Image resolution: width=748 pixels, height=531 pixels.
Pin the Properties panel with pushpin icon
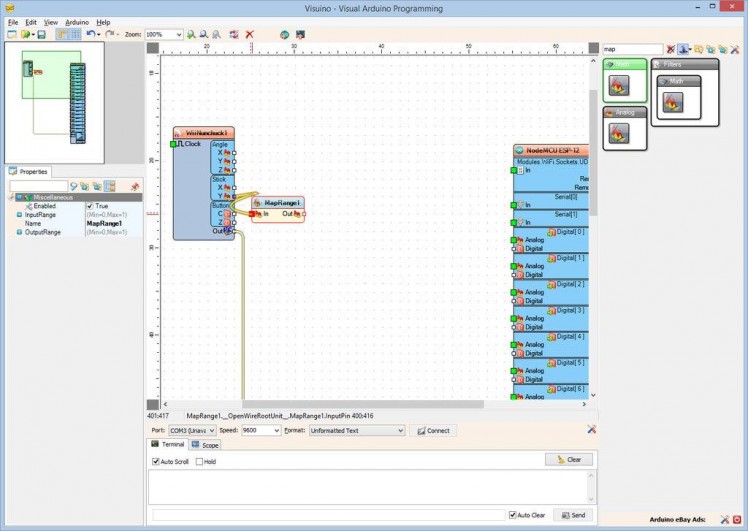pos(135,186)
